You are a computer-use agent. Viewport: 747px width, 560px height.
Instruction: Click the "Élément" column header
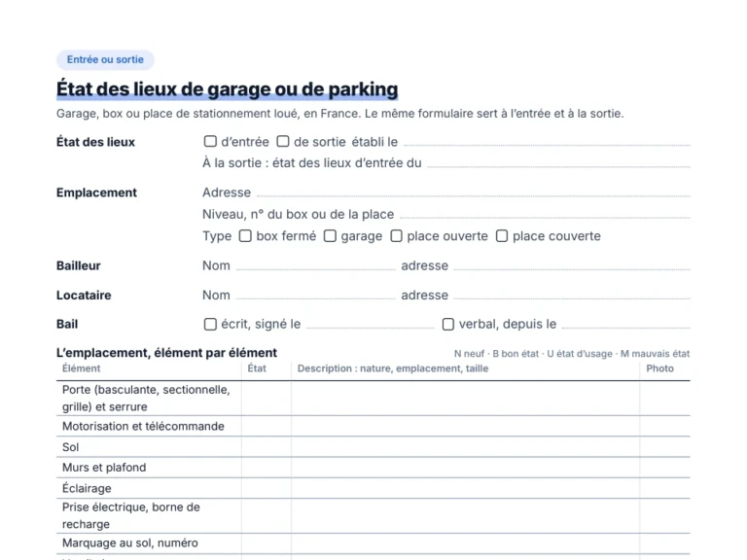(x=82, y=368)
